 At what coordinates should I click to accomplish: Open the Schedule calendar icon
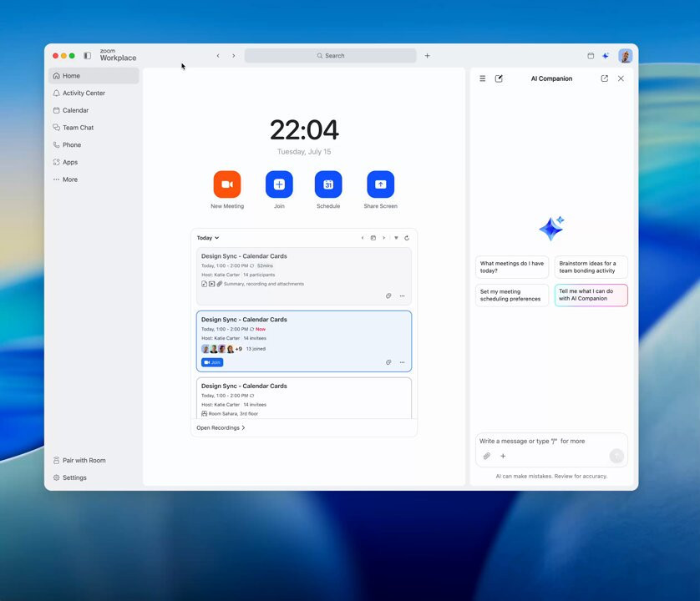point(328,184)
